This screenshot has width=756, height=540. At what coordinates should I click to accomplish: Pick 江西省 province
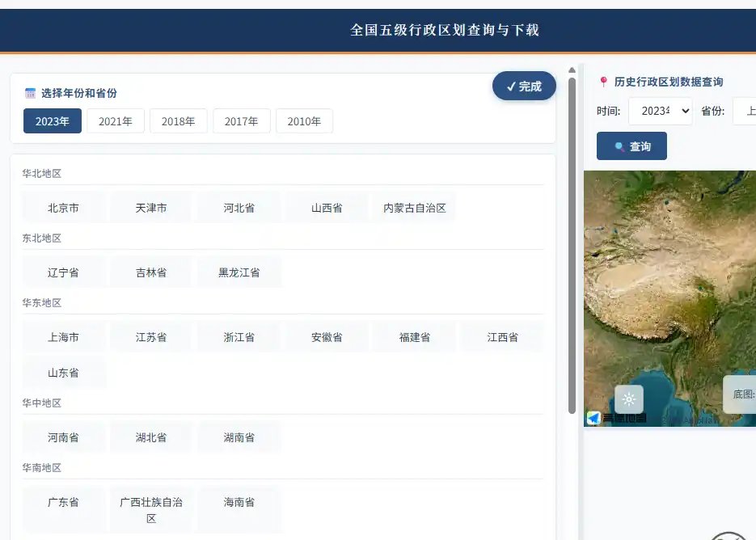[502, 337]
